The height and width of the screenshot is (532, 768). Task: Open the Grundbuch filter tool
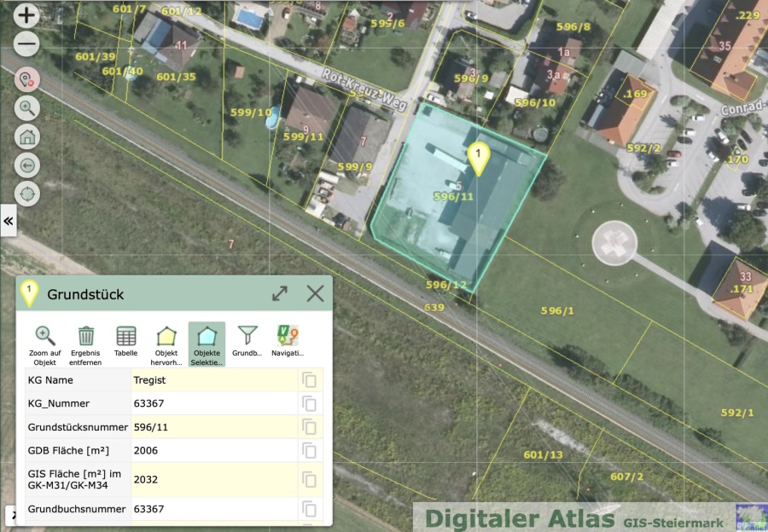click(x=247, y=343)
